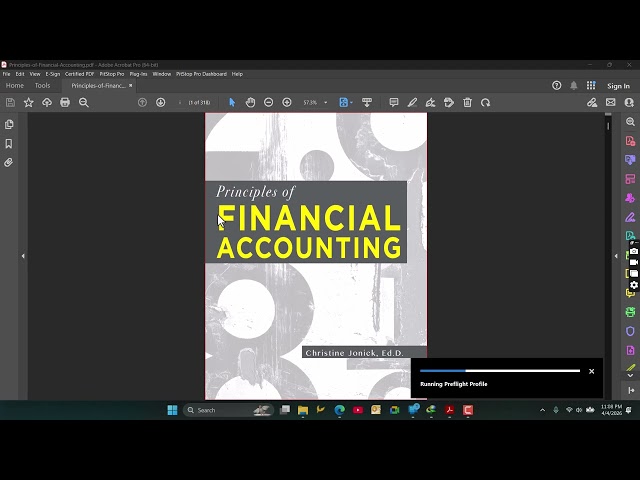The height and width of the screenshot is (480, 640).
Task: Open search tool in right pane
Action: coord(630,122)
